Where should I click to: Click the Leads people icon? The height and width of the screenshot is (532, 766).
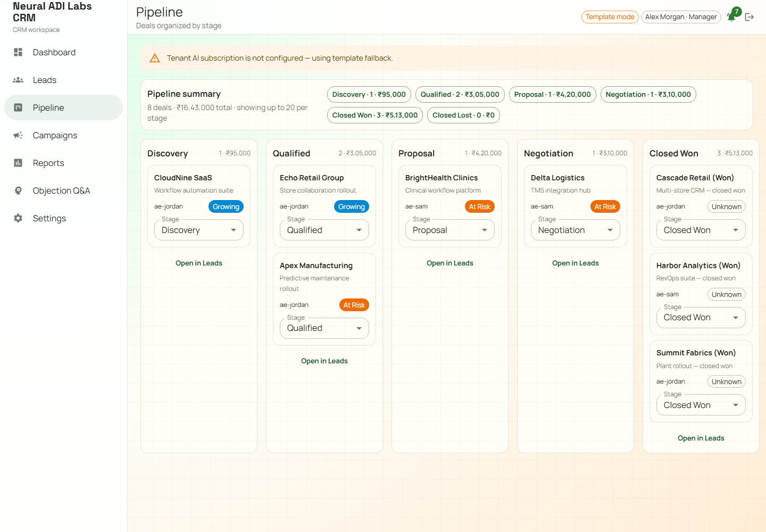tap(18, 80)
